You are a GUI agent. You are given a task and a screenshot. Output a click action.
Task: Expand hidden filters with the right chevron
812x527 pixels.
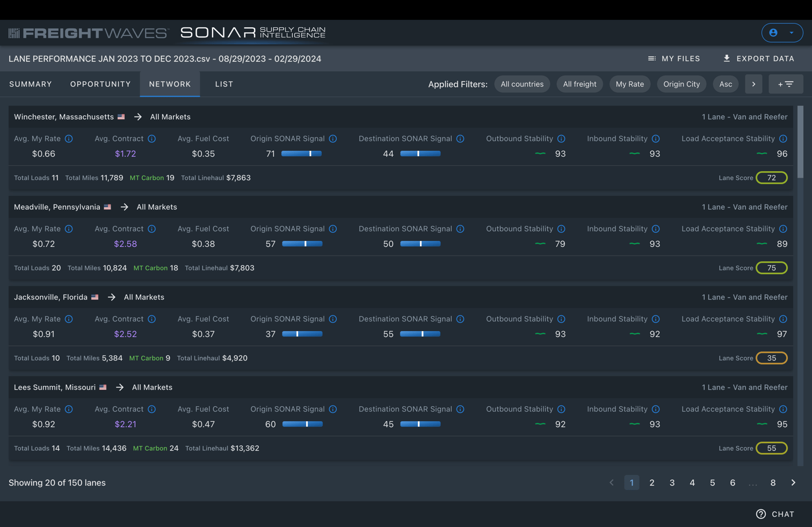click(x=753, y=84)
